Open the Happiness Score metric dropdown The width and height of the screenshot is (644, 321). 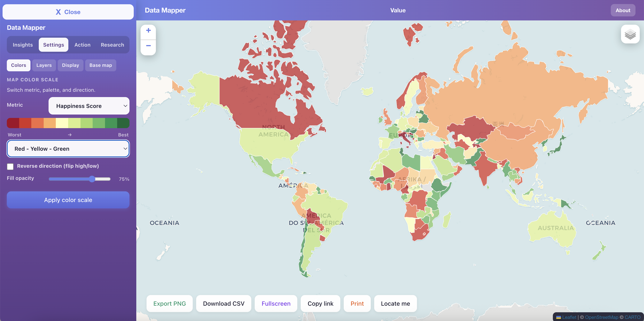point(89,106)
